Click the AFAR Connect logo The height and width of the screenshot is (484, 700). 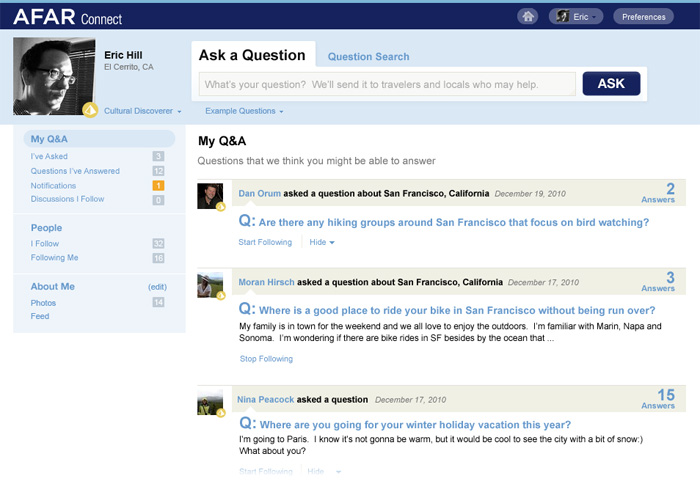click(x=69, y=16)
